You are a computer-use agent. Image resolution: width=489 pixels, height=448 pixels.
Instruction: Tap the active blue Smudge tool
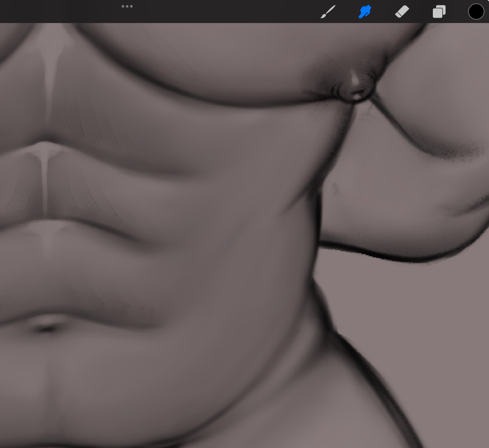coord(365,12)
